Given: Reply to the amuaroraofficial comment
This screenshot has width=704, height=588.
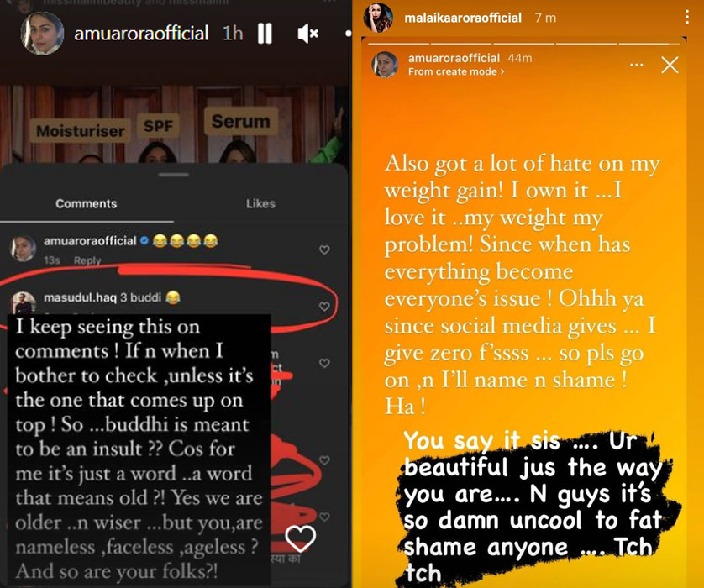Looking at the screenshot, I should click(x=87, y=260).
